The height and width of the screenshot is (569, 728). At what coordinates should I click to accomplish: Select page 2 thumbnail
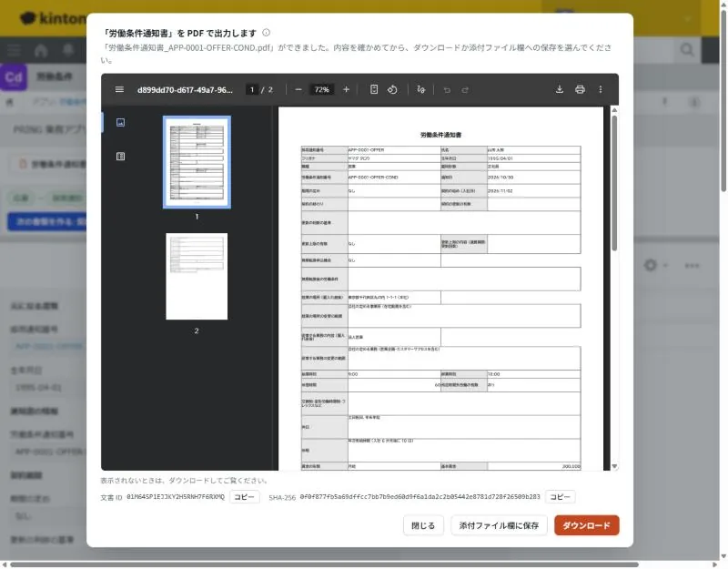coord(197,277)
